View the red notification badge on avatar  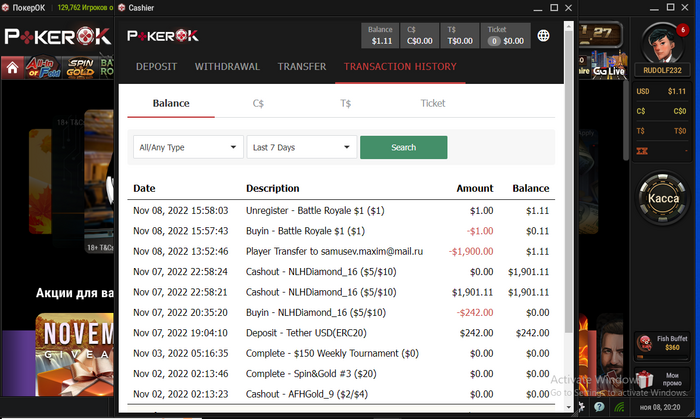point(682,29)
